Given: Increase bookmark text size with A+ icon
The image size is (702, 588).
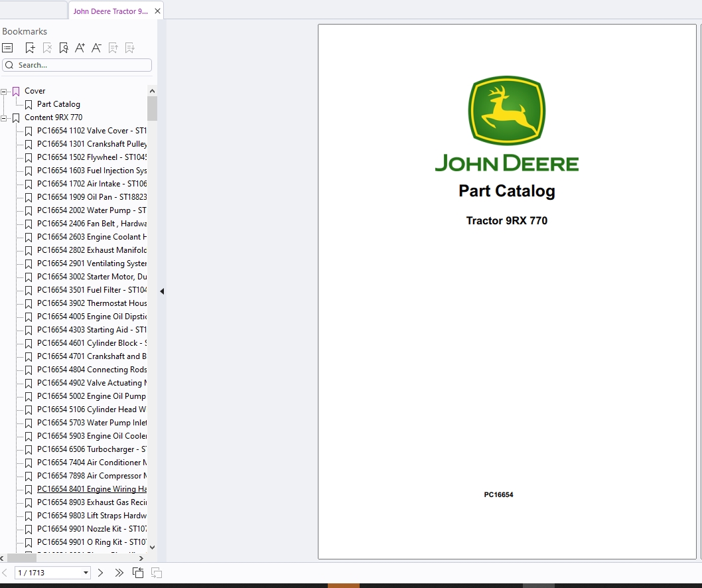Looking at the screenshot, I should 80,47.
